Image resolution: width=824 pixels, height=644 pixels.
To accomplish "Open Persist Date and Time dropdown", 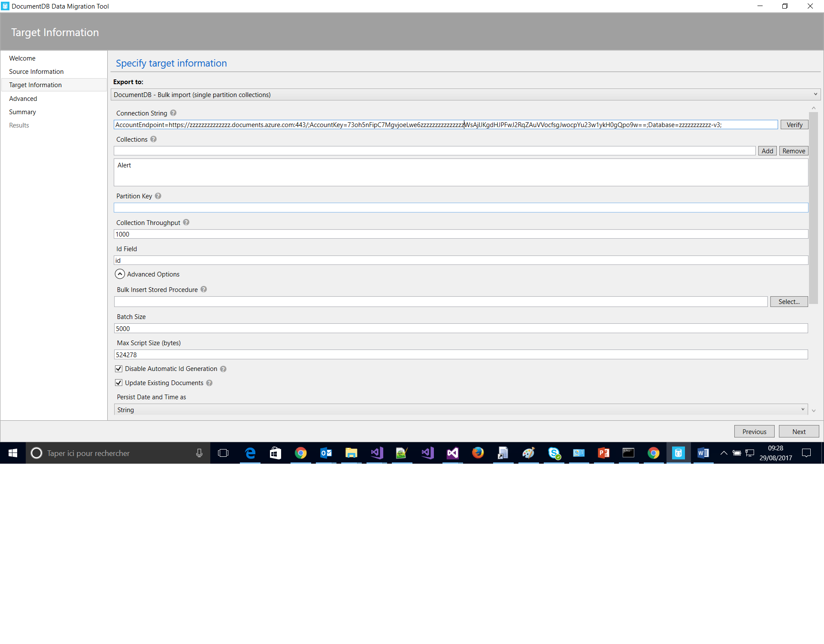I will tap(460, 410).
